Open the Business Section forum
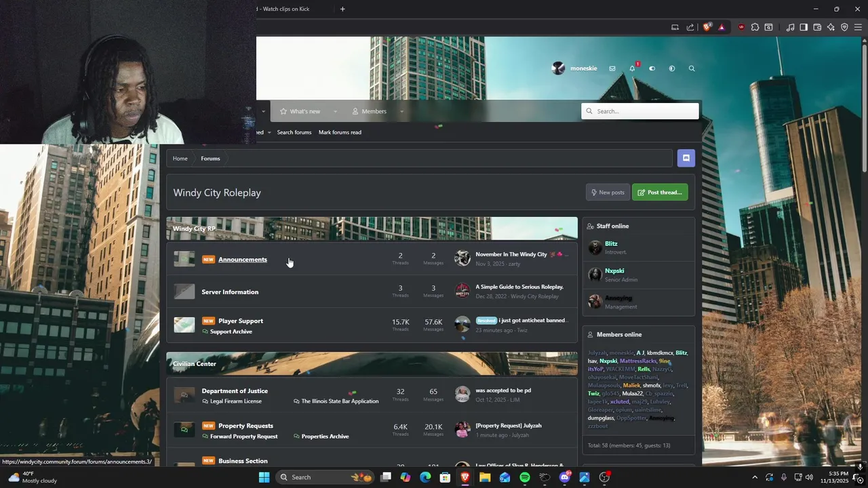This screenshot has width=868, height=488. tap(243, 461)
